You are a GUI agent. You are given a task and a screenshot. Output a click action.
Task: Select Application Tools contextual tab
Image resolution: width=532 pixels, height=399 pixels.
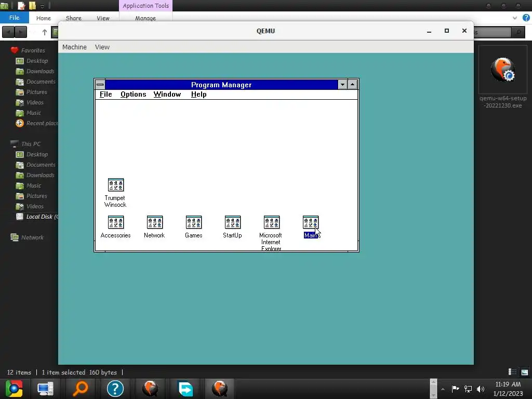[x=145, y=6]
